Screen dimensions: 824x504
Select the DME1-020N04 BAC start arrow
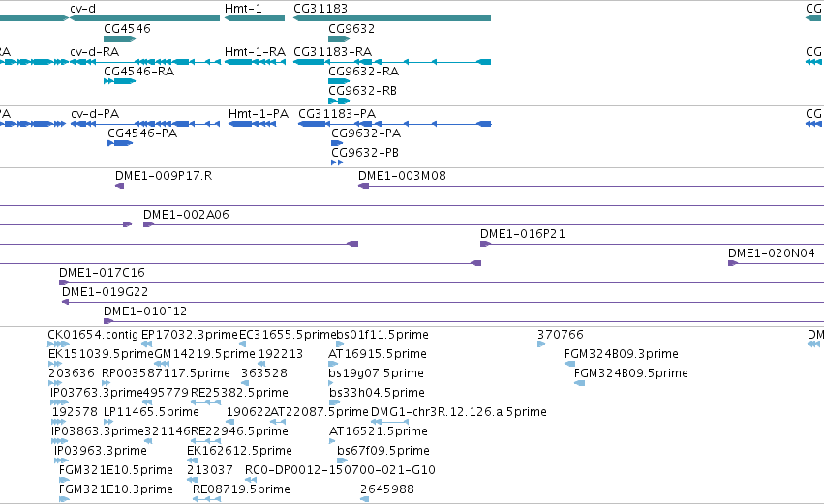click(733, 263)
